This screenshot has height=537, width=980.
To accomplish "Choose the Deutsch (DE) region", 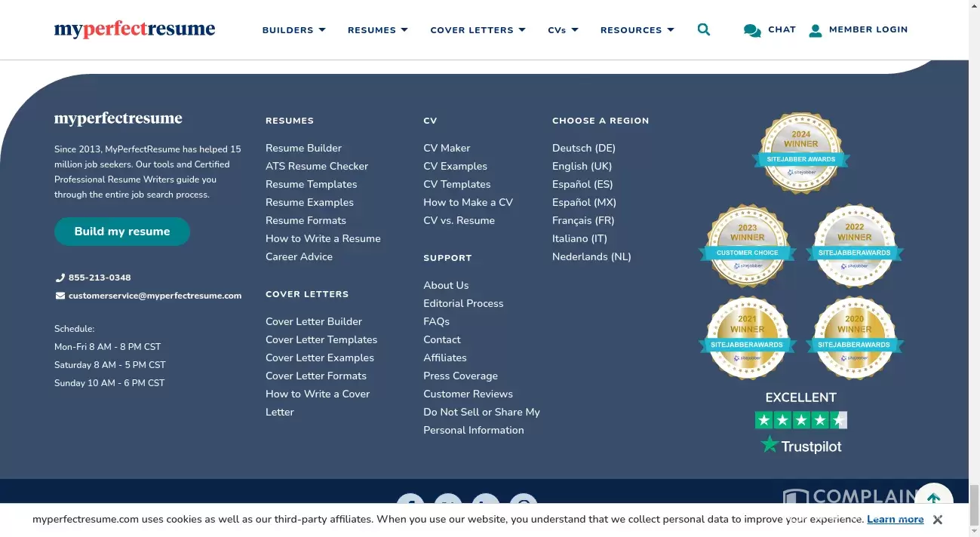I will pos(583,148).
